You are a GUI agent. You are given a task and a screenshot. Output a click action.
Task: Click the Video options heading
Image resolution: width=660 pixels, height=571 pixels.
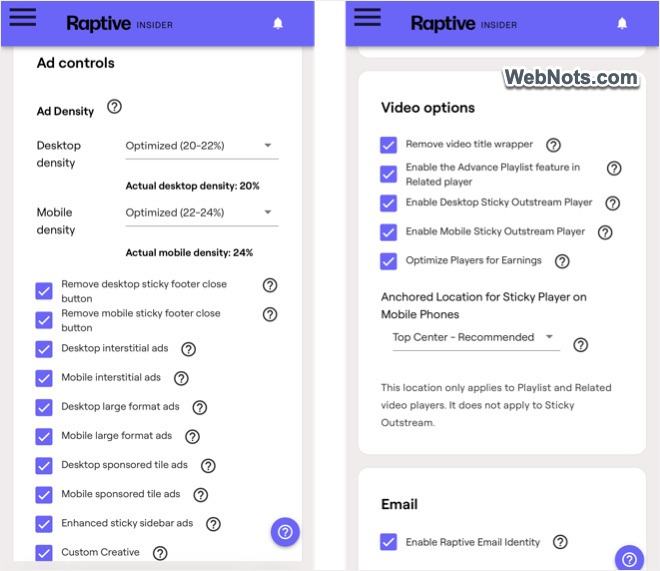coord(428,108)
